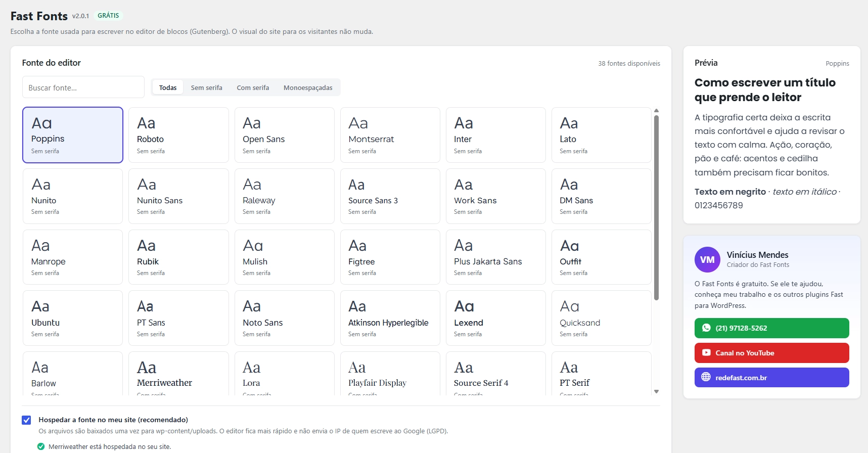Viewport: 868px width, 453px height.
Task: Click the font list scrollbar thumb
Action: (x=656, y=208)
